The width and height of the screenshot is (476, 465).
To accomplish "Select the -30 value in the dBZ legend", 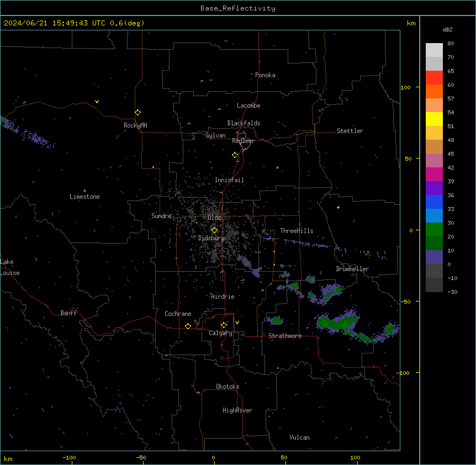I will click(x=452, y=292).
